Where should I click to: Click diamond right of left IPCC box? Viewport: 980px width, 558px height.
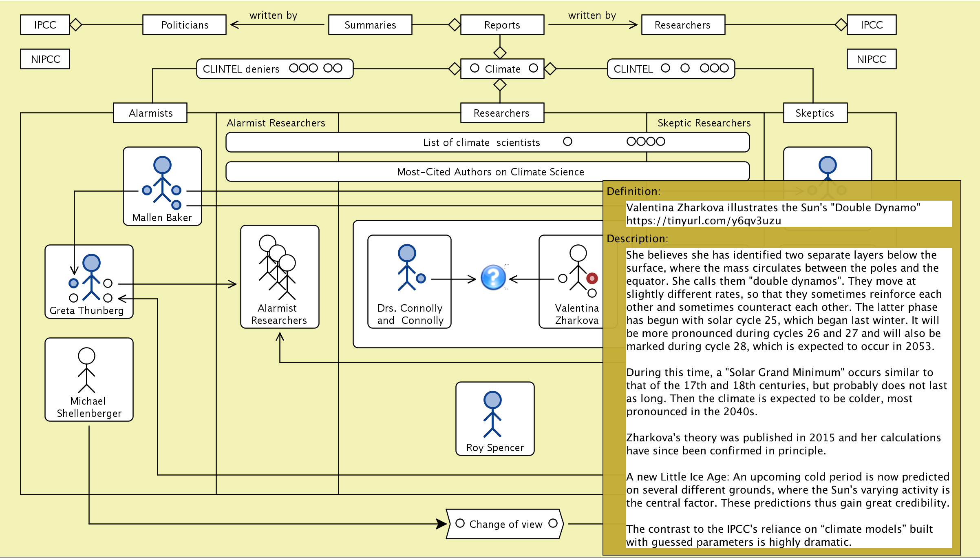click(x=76, y=24)
